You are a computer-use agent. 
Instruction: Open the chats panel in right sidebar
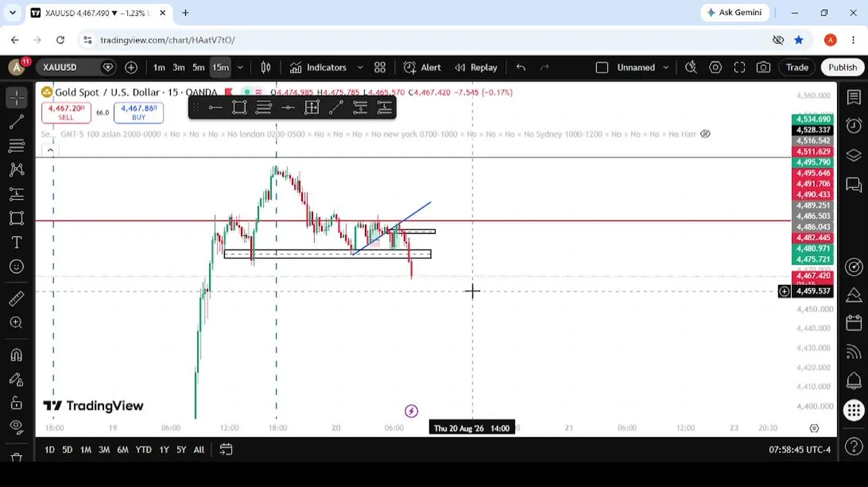[854, 184]
